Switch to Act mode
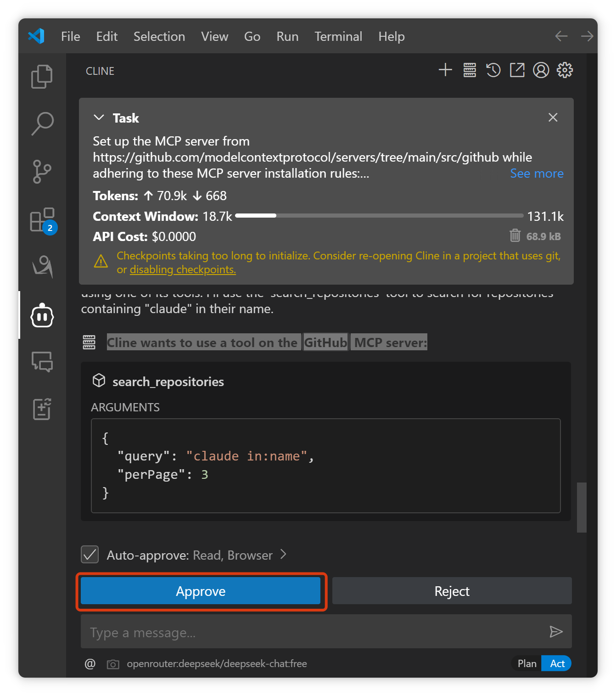This screenshot has height=696, width=616. [x=557, y=663]
